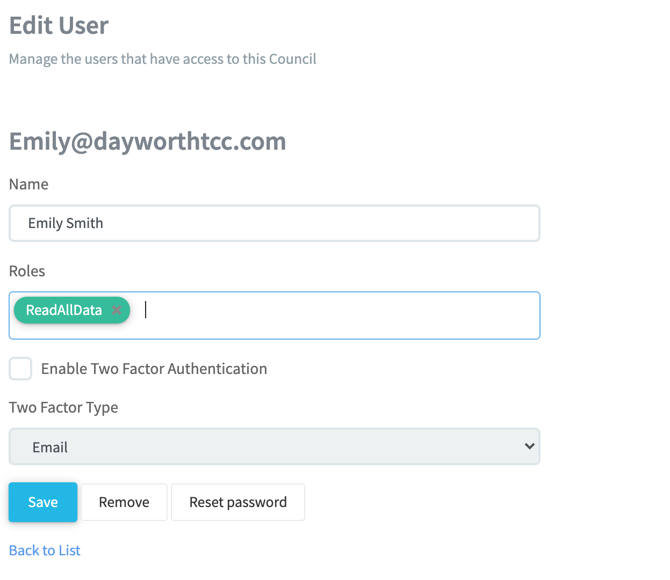Follow the Back to List link
Viewport: 670px width, 580px height.
tap(45, 550)
